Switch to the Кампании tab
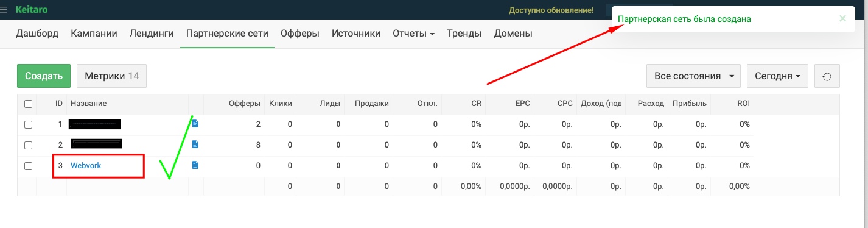Screen dimensions: 868x228 click(94, 34)
